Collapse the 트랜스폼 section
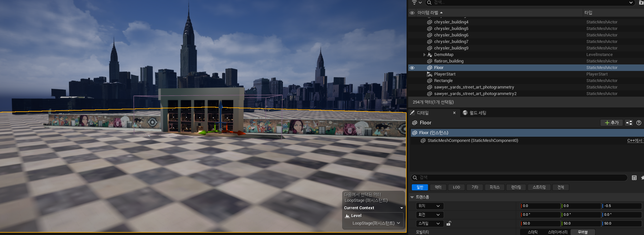This screenshot has height=235, width=644. coord(412,197)
